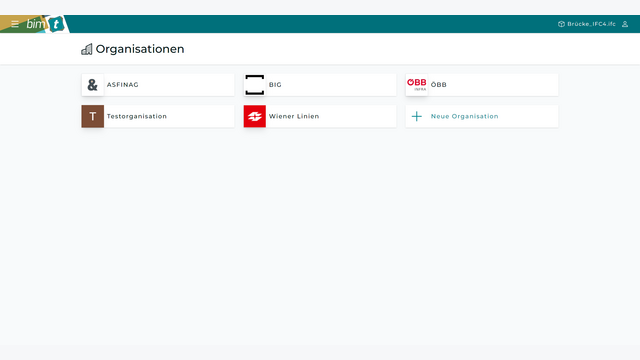Screen dimensions: 640x360
Task: Click the brown T avatar icon
Action: [x=93, y=116]
